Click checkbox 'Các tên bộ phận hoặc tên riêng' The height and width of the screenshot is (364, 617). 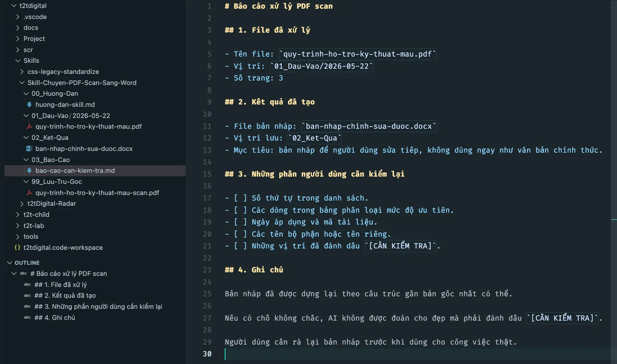point(240,234)
